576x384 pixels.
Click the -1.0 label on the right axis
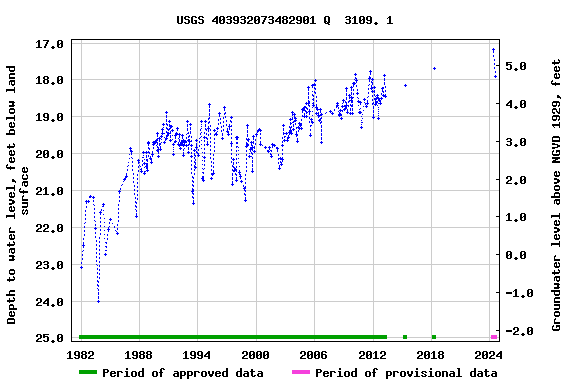tap(519, 293)
